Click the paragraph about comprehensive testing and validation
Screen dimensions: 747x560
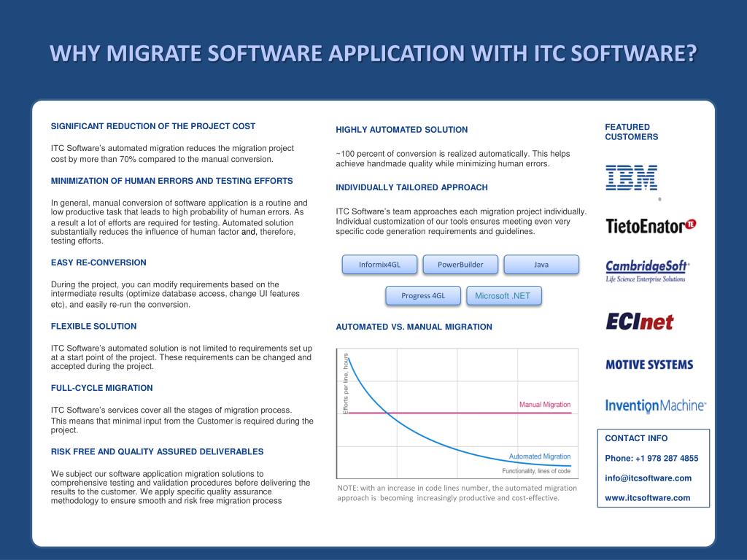click(180, 487)
